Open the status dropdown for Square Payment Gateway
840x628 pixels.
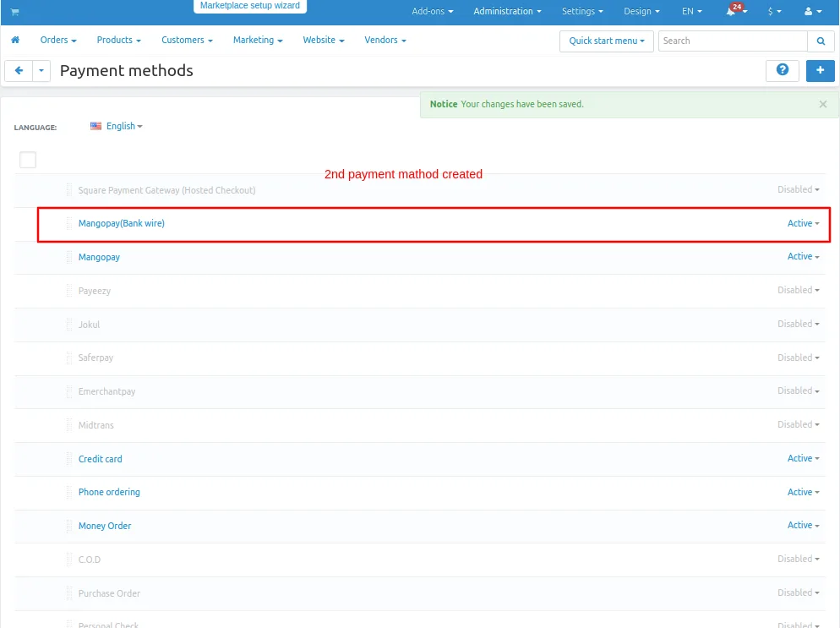click(x=799, y=189)
